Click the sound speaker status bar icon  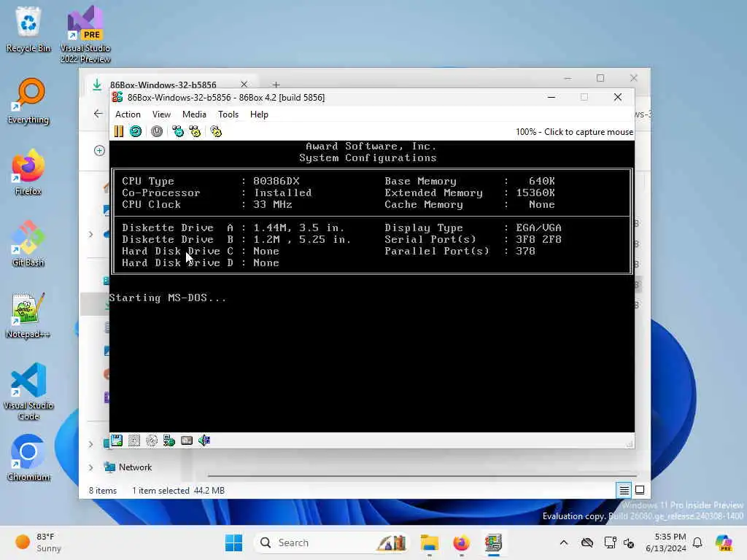click(204, 440)
